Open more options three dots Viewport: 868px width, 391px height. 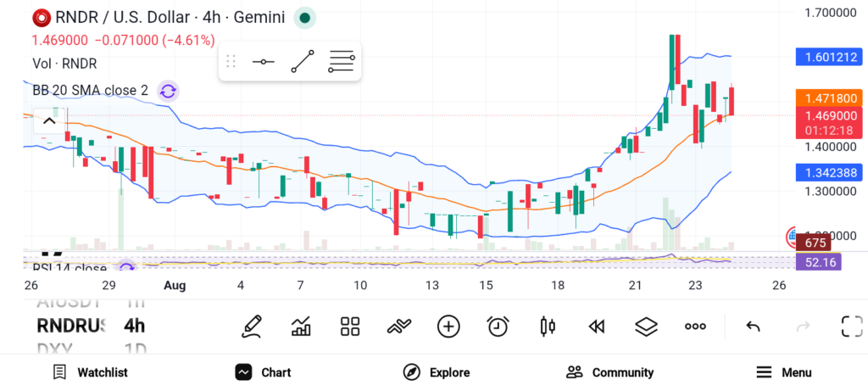pos(695,327)
